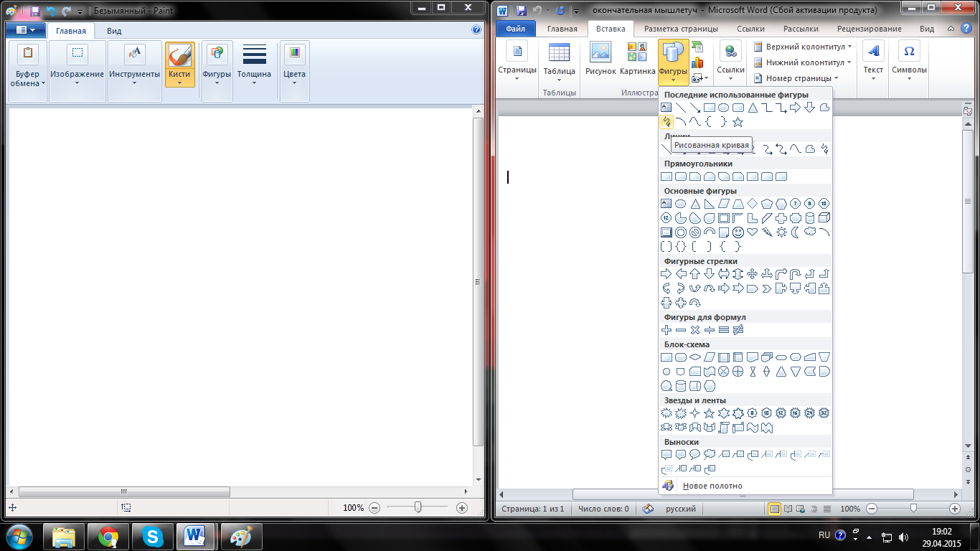Viewport: 980px width, 551px height.
Task: Select the diamond decision shape in Блок-схема
Action: (695, 357)
